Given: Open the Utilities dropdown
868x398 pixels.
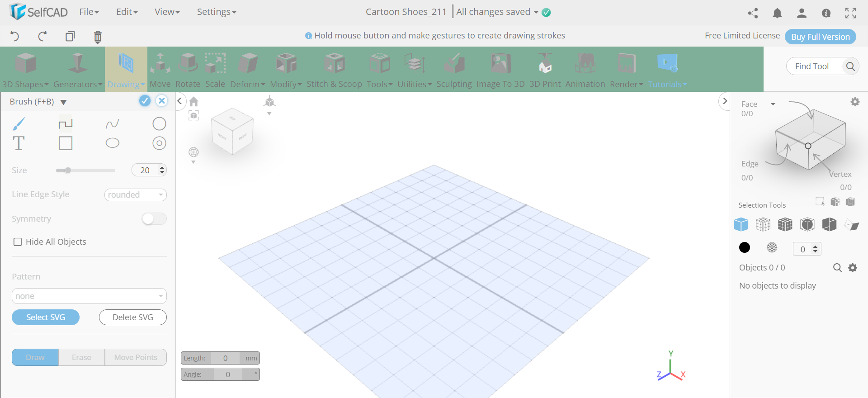Looking at the screenshot, I should click(x=415, y=70).
